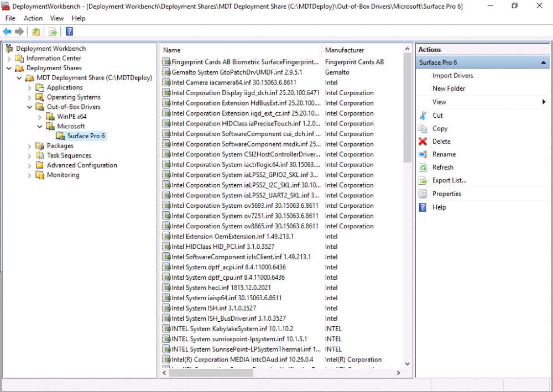Collapse the Out-of-Box Drivers node
The image size is (553, 392).
[30, 107]
